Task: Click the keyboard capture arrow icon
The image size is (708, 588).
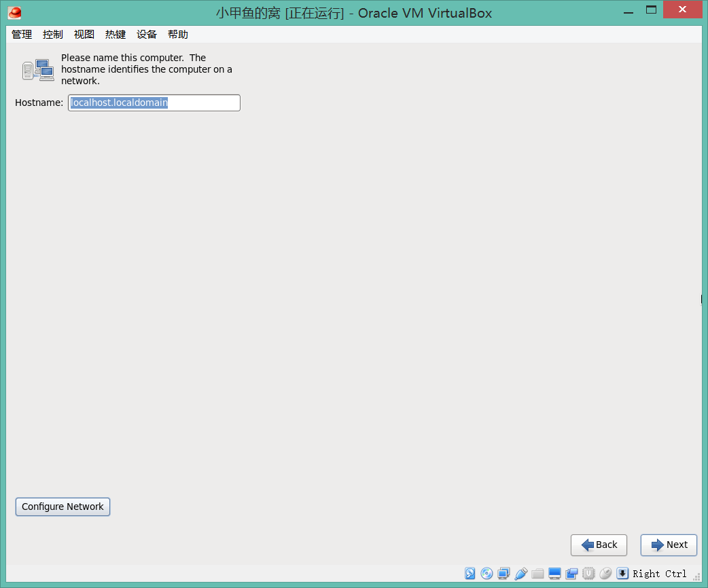Action: [622, 574]
